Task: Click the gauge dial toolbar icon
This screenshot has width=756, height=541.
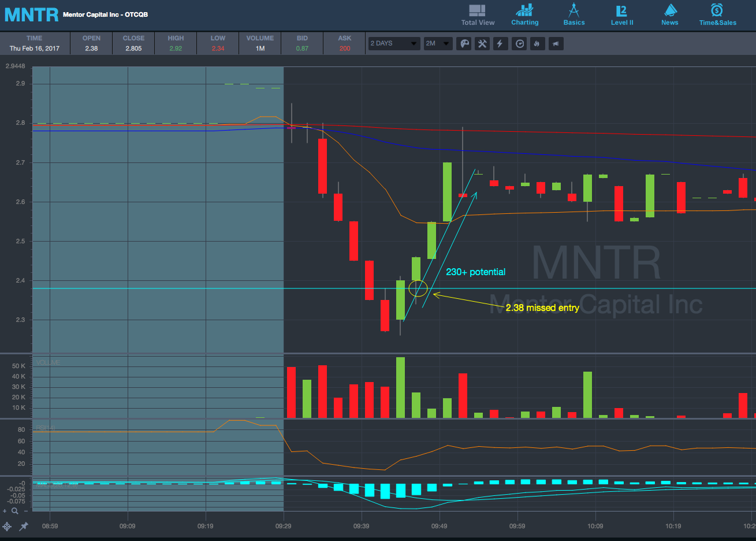Action: pyautogui.click(x=520, y=44)
